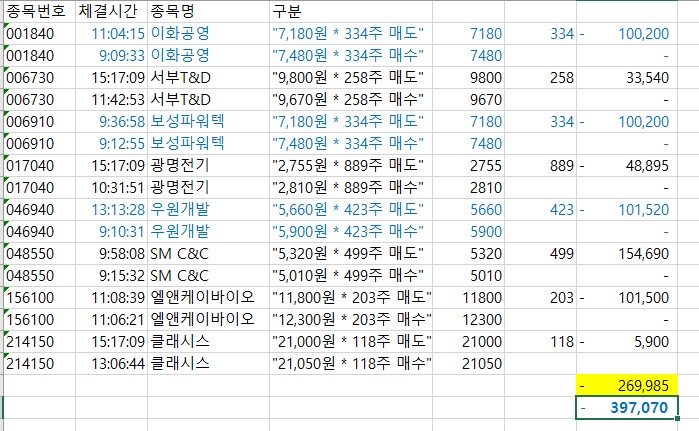Image resolution: width=699 pixels, height=431 pixels.
Task: Click price cell 2755
Action: (x=469, y=166)
